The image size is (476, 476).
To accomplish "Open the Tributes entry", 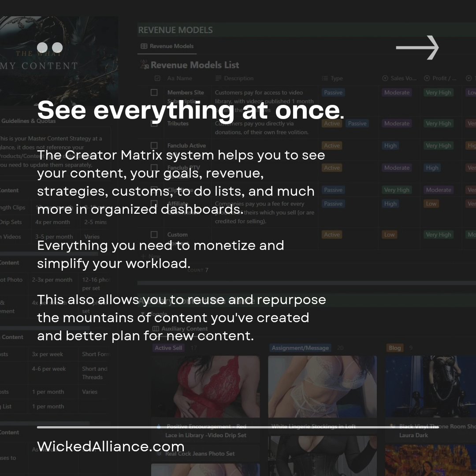I will point(178,123).
